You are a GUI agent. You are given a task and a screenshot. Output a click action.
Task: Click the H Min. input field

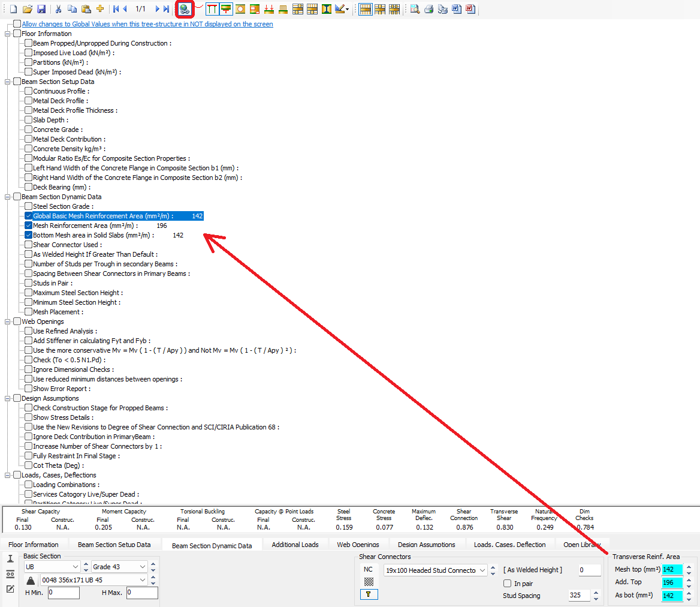pyautogui.click(x=64, y=593)
